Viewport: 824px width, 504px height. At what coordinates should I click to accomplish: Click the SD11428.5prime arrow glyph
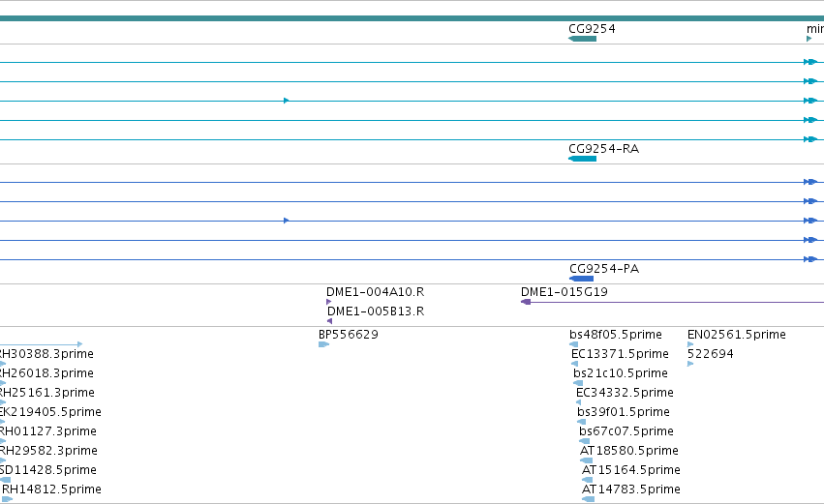point(5,479)
